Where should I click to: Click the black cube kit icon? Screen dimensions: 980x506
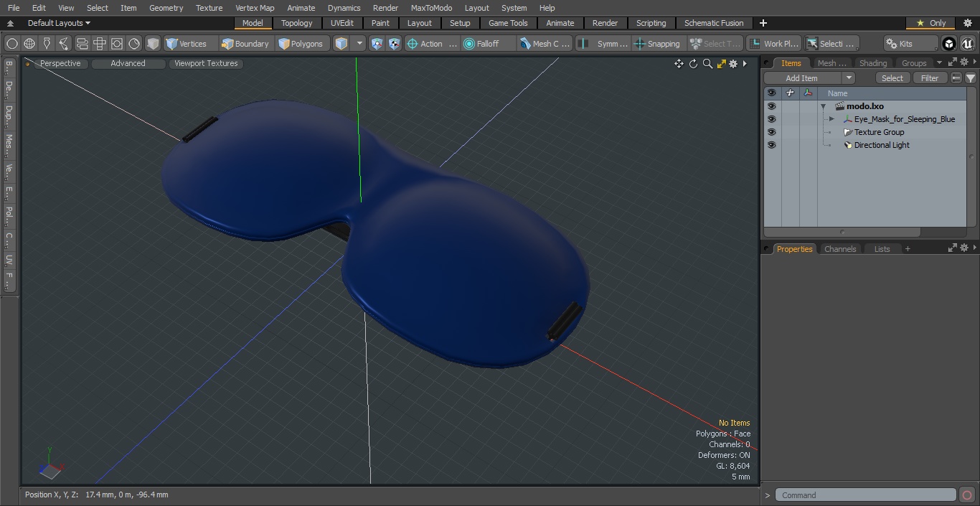[x=949, y=44]
